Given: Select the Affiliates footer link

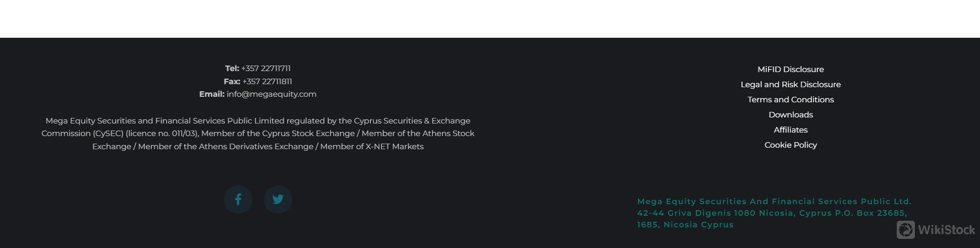Looking at the screenshot, I should click(790, 130).
